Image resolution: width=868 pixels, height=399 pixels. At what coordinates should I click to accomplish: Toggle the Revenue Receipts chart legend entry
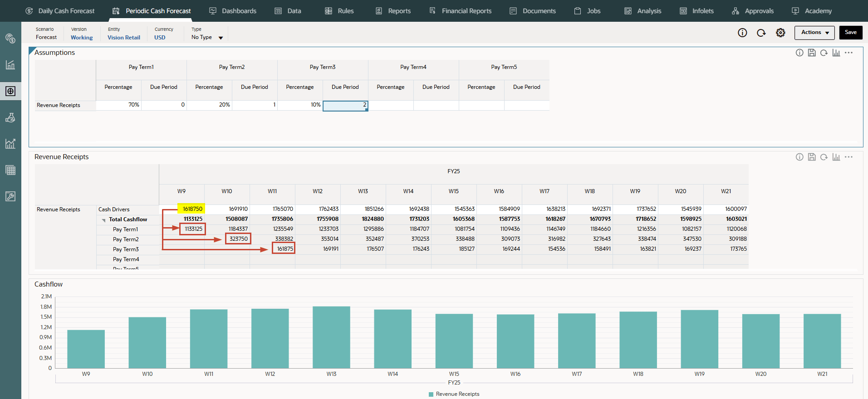[454, 394]
